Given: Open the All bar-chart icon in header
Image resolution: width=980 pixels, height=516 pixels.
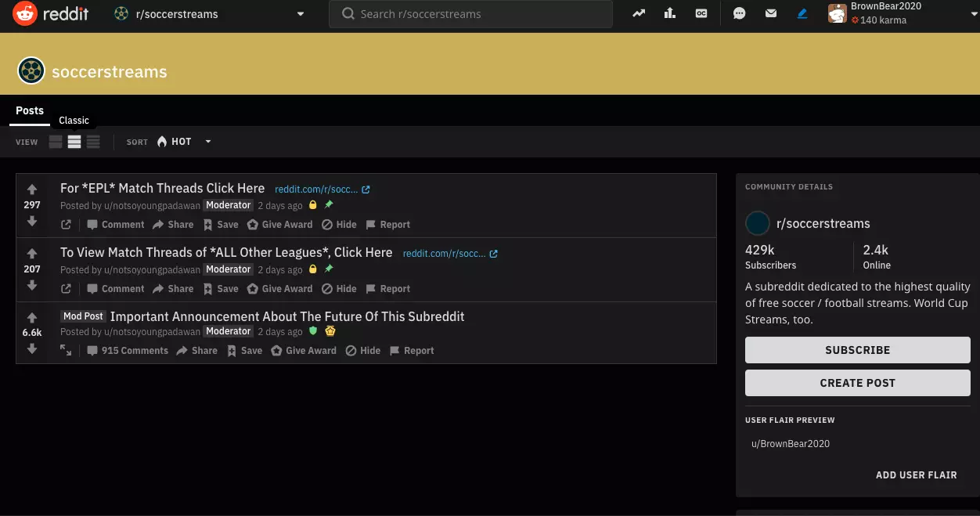Looking at the screenshot, I should 669,13.
